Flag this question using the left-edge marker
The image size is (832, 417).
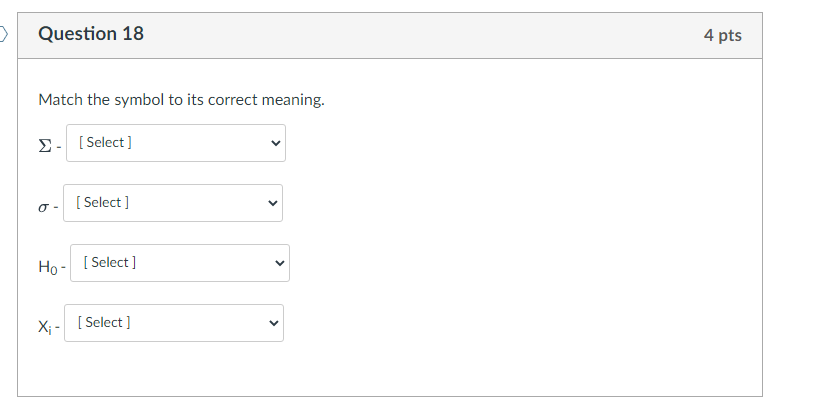coord(3,34)
